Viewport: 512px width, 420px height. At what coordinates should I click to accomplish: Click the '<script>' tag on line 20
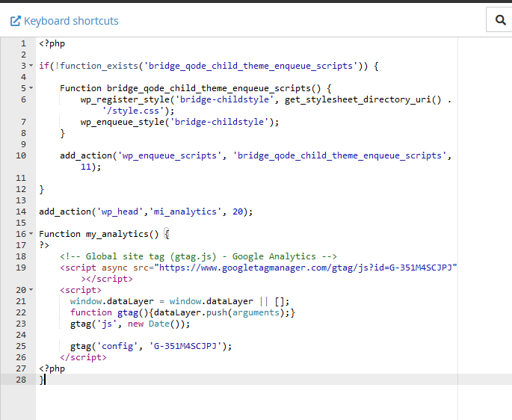pos(81,290)
